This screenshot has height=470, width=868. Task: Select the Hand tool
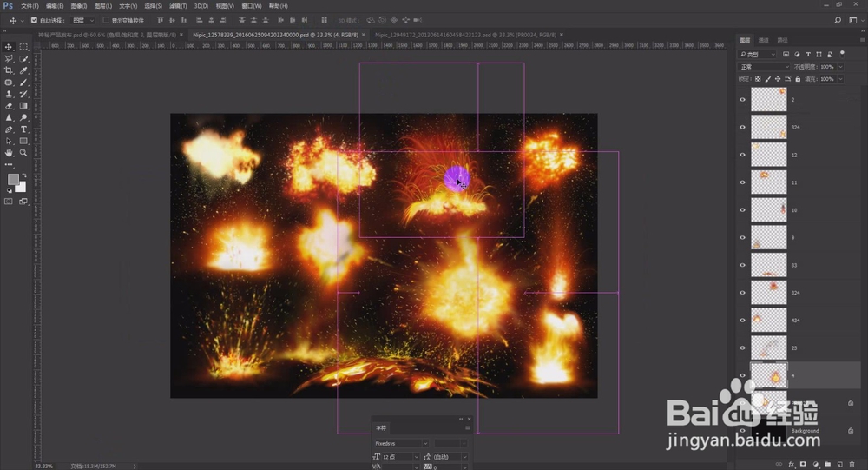pos(9,152)
